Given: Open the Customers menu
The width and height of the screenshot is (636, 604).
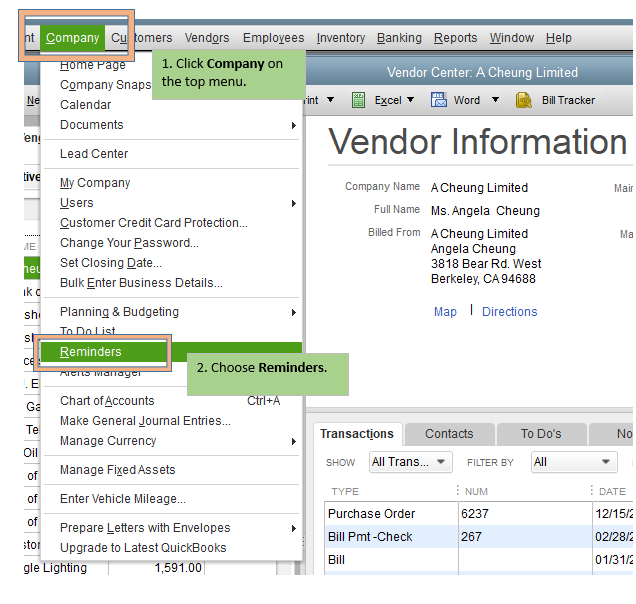Looking at the screenshot, I should (x=142, y=38).
